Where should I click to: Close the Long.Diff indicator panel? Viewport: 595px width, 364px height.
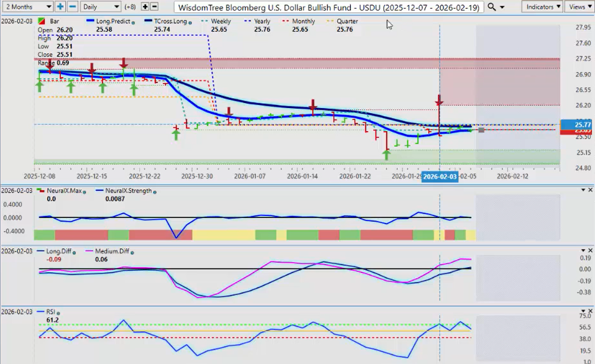click(591, 250)
